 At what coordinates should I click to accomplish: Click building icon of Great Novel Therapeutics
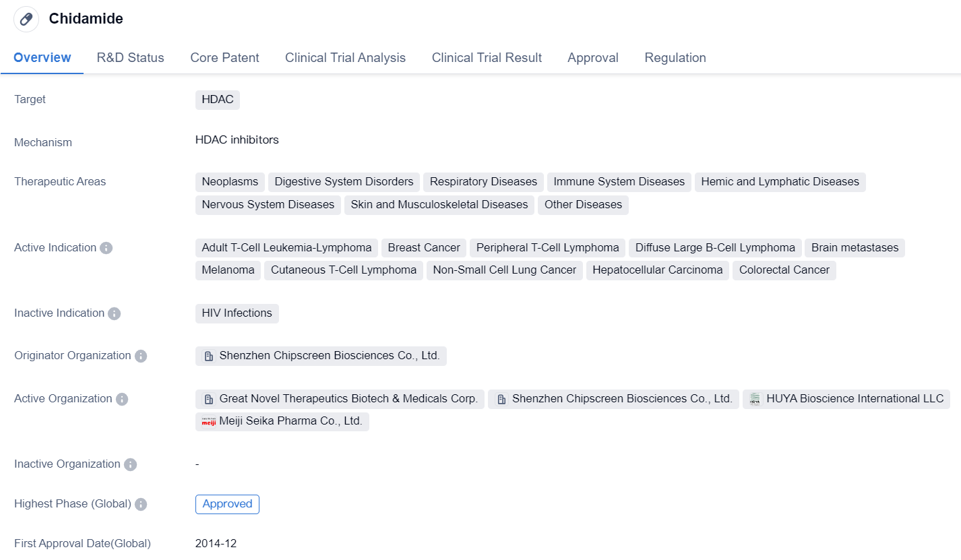click(x=209, y=399)
